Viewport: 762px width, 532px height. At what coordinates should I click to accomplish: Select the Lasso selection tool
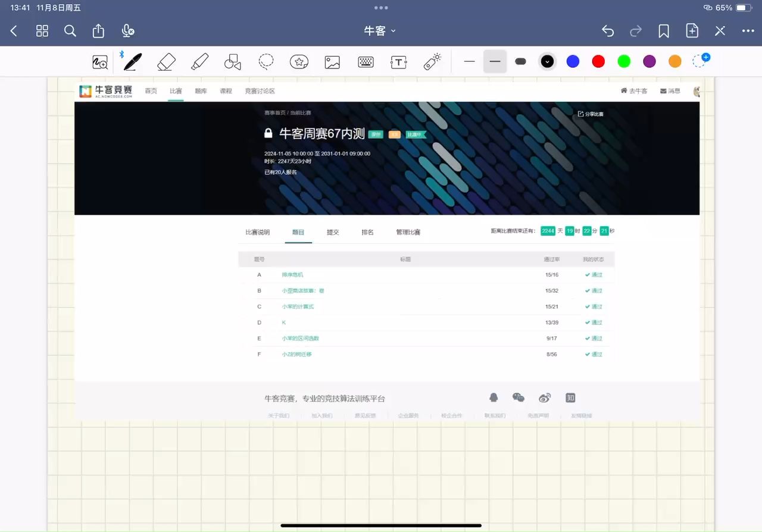266,61
